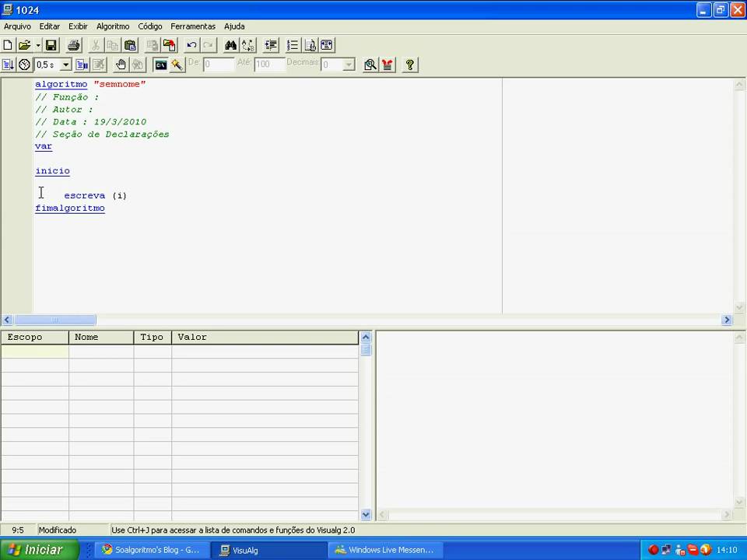Image resolution: width=747 pixels, height=560 pixels.
Task: Click the 'inicio' keyword in editor
Action: [52, 171]
